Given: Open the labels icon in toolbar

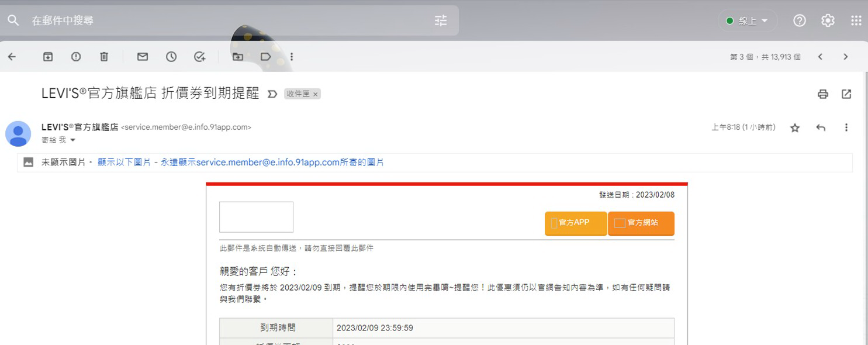Looking at the screenshot, I should pos(266,57).
